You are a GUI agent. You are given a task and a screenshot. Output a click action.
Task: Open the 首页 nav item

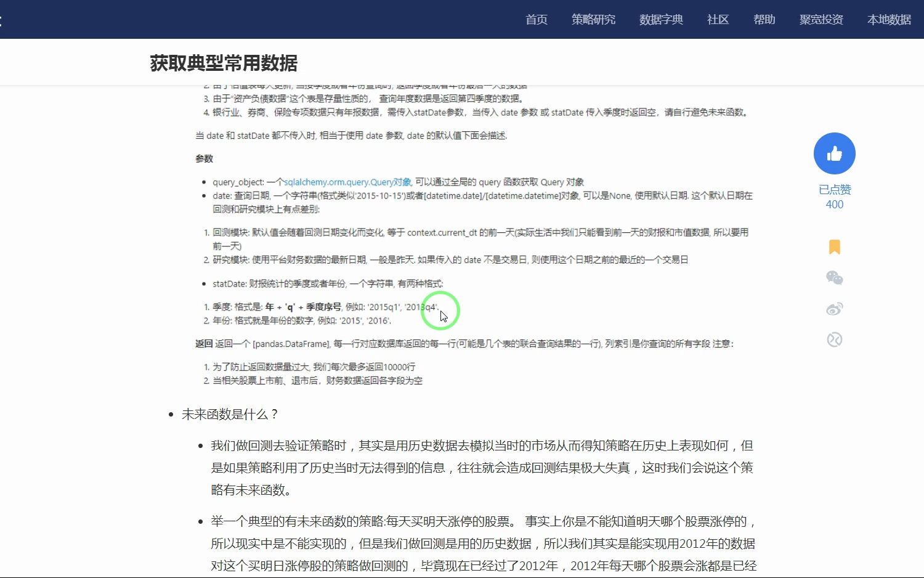tap(537, 20)
